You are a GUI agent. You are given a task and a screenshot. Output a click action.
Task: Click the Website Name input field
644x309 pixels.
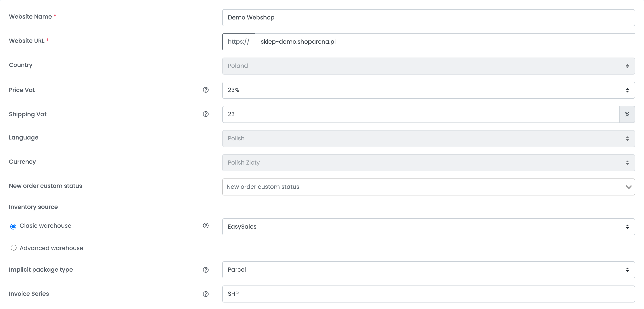[x=428, y=17]
